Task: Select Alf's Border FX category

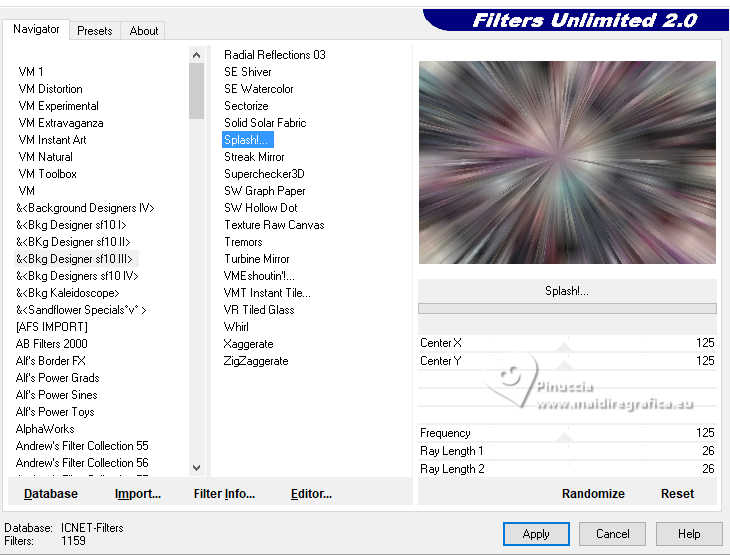Action: 50,361
